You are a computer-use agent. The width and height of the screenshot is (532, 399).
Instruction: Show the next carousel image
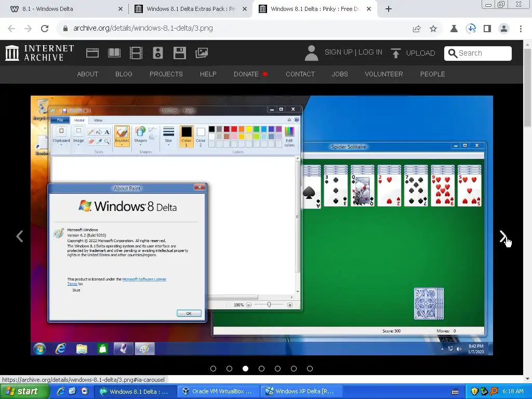point(503,236)
